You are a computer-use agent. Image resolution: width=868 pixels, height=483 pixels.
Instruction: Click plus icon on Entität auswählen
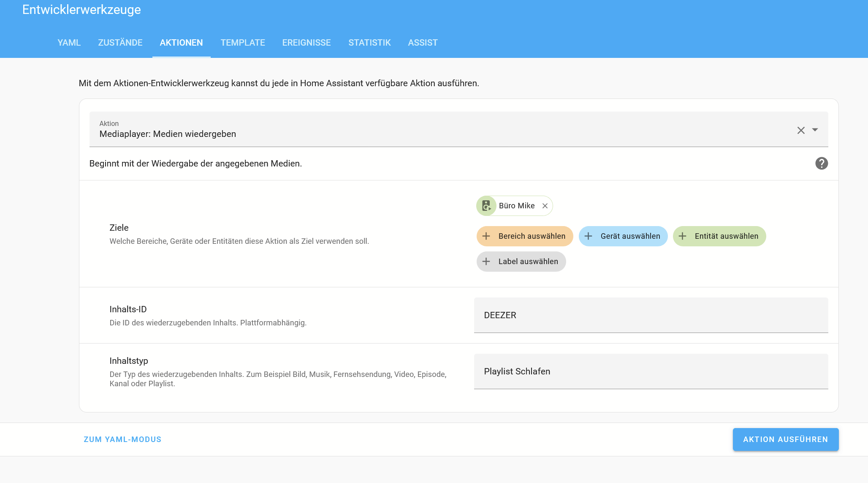tap(683, 236)
